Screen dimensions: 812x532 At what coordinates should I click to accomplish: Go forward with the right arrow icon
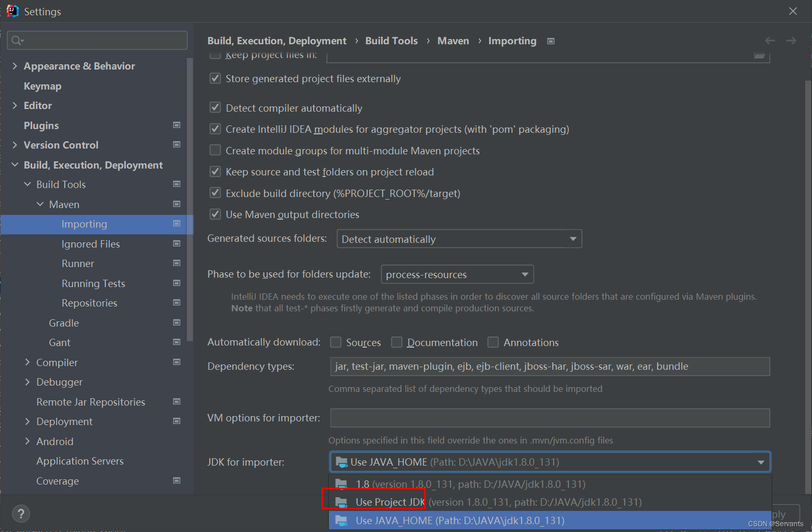click(x=791, y=41)
